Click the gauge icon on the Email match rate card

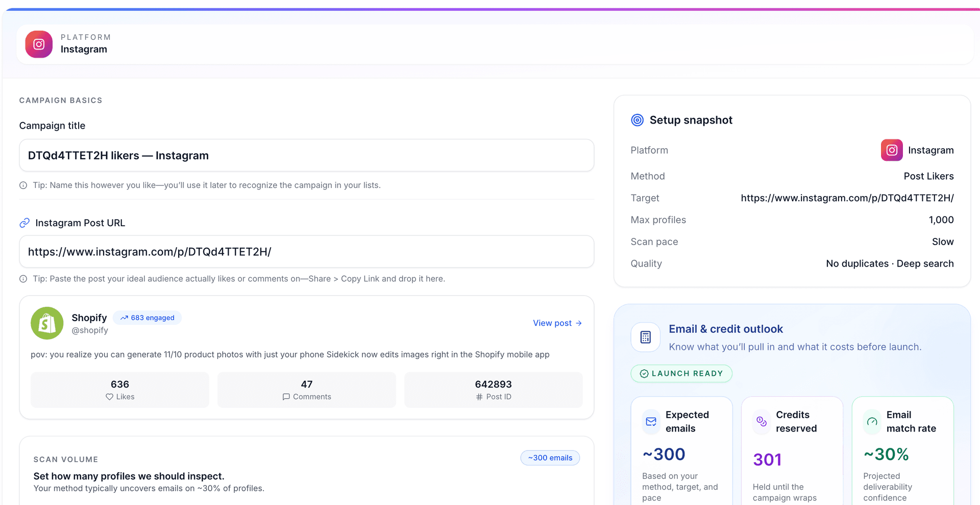(x=872, y=422)
